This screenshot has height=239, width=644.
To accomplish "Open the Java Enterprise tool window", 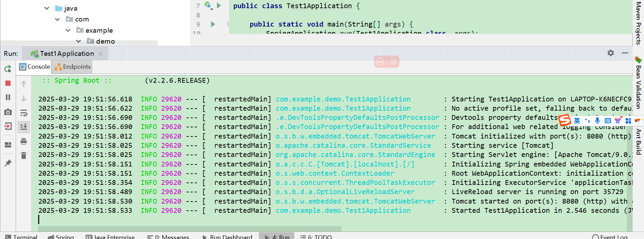I will (110, 236).
